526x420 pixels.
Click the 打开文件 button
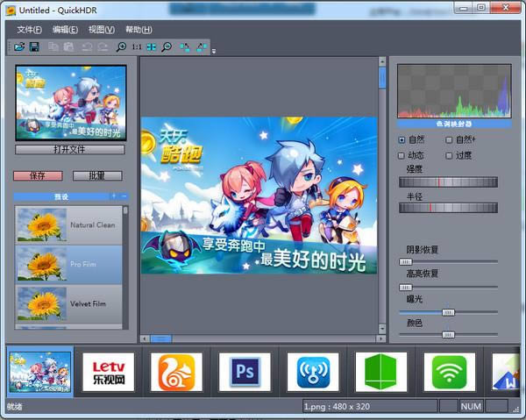pyautogui.click(x=70, y=149)
